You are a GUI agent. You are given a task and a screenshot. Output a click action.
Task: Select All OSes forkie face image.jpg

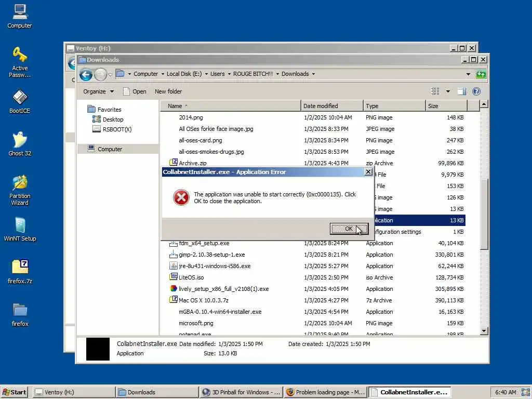pos(216,129)
